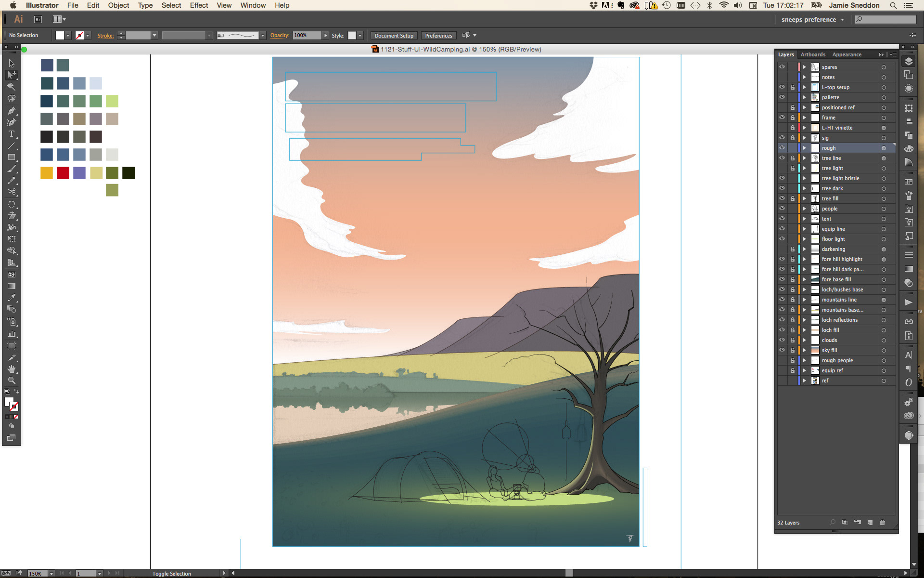
Task: Select the Magic Wand tool
Action: point(12,87)
